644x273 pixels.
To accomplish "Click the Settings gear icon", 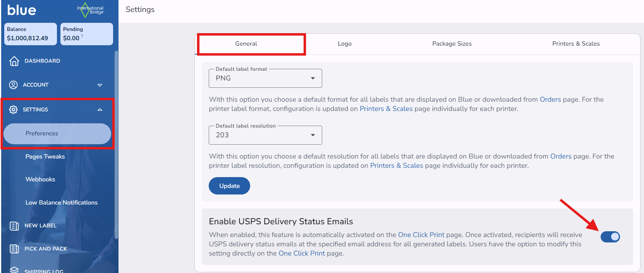I will tap(14, 109).
